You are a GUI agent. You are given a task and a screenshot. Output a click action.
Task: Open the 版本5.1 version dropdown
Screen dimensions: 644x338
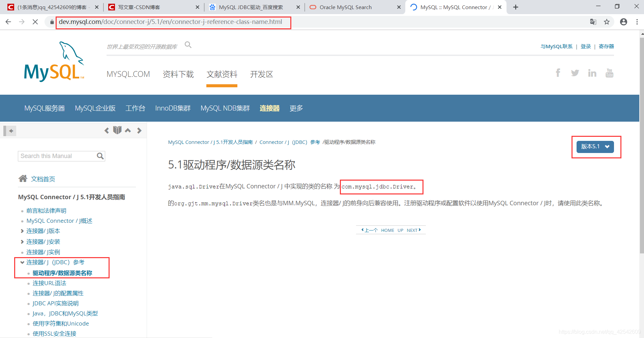(595, 147)
